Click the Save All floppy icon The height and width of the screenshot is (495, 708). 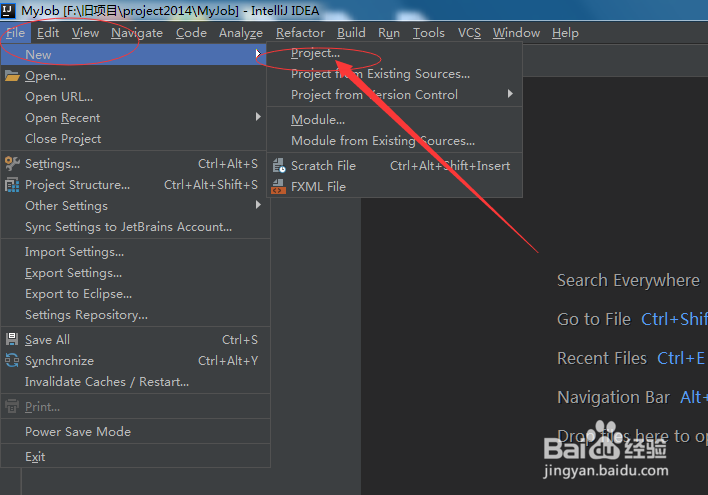tap(12, 339)
